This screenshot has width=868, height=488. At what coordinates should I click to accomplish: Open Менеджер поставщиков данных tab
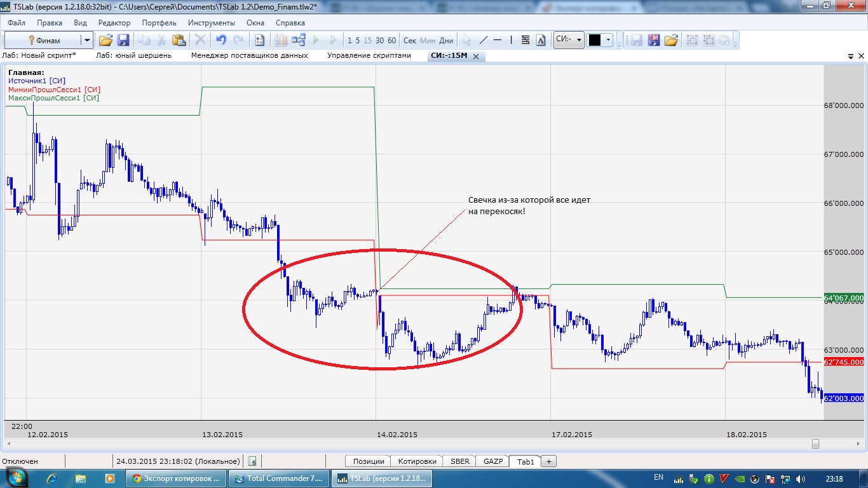point(250,55)
